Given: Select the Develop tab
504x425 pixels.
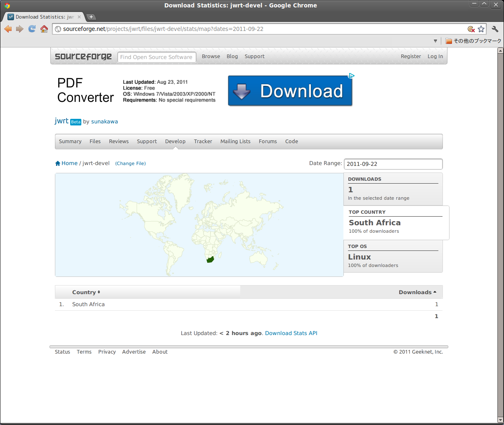Looking at the screenshot, I should click(x=175, y=142).
